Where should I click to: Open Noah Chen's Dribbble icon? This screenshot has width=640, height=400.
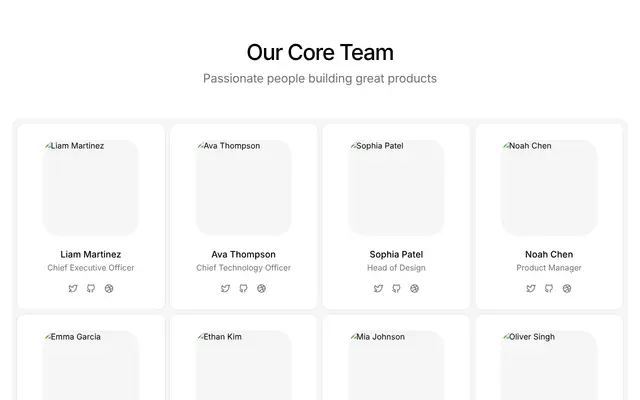[x=567, y=289]
